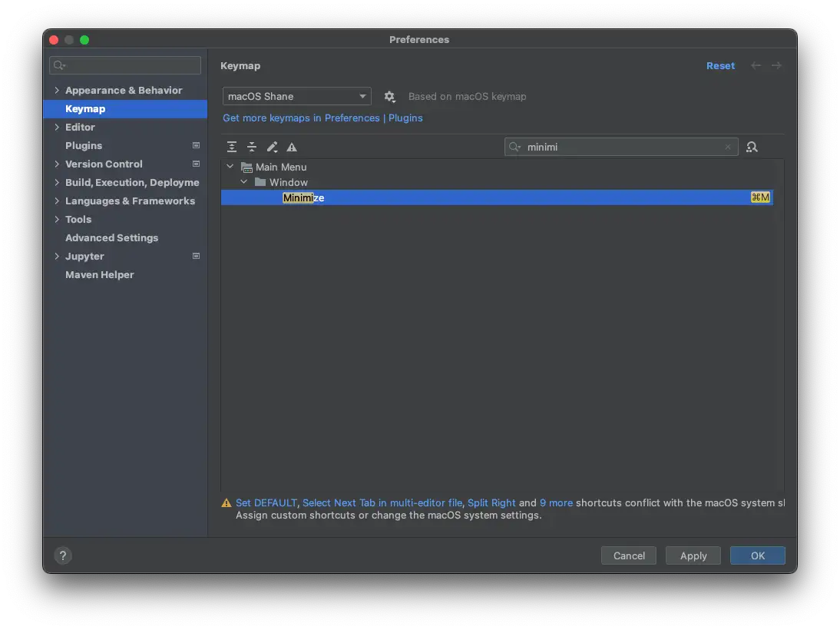Click the ⌘M shortcut label
840x630 pixels.
760,197
